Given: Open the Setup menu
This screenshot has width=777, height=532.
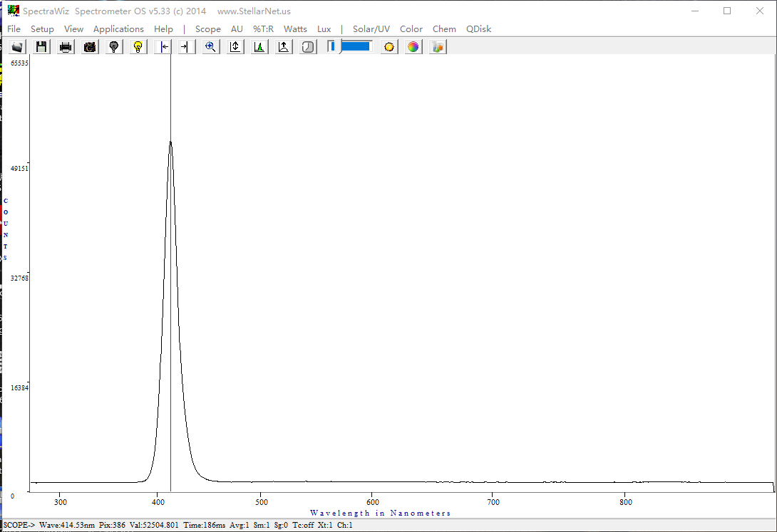Looking at the screenshot, I should 42,29.
